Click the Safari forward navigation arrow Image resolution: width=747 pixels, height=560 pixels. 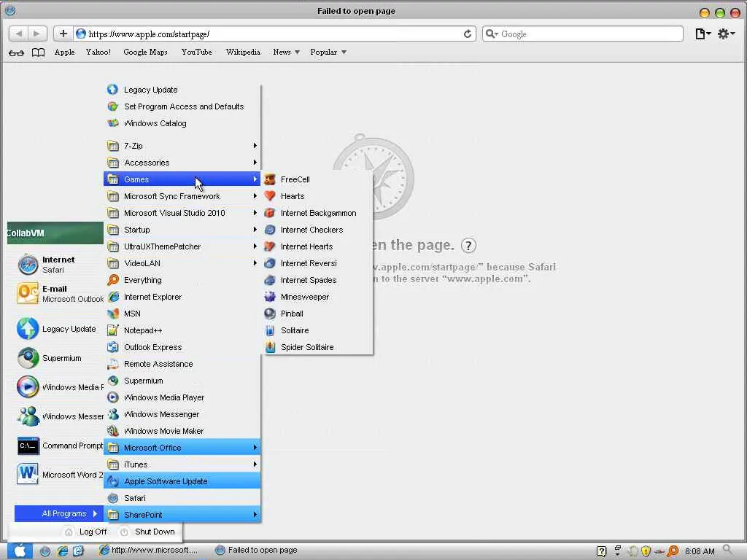pyautogui.click(x=37, y=34)
